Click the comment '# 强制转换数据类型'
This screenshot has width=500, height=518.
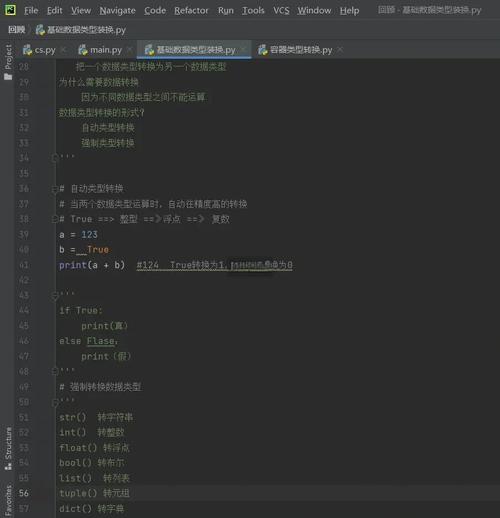100,387
